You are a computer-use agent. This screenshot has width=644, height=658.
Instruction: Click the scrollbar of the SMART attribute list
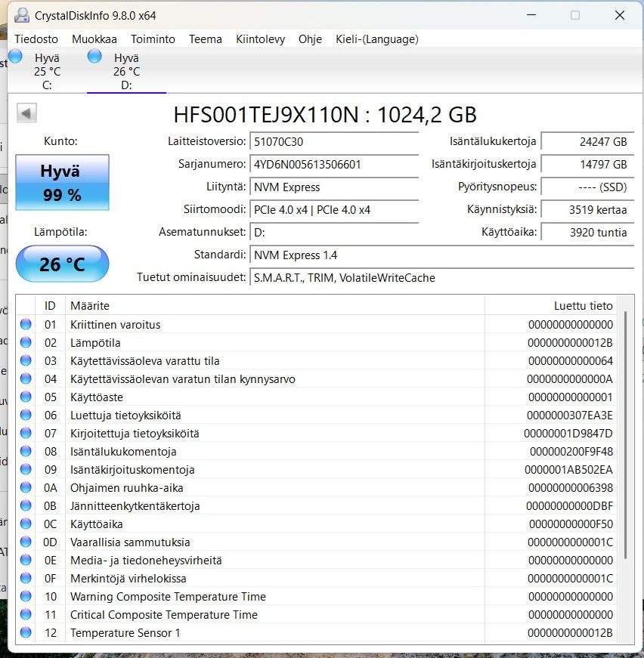626,434
